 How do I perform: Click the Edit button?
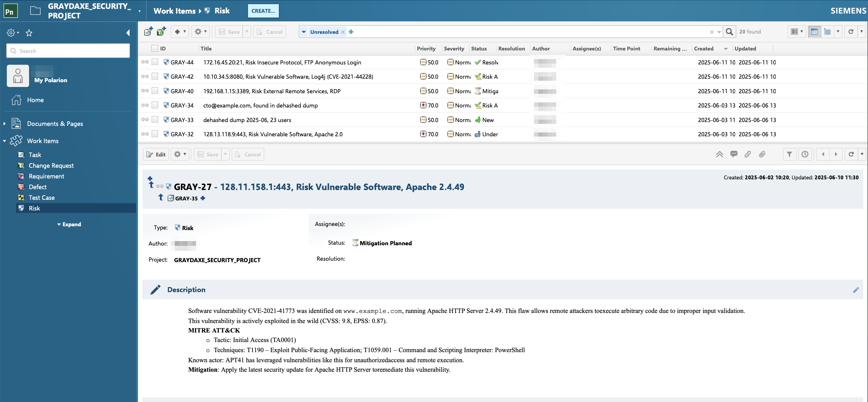click(x=156, y=154)
